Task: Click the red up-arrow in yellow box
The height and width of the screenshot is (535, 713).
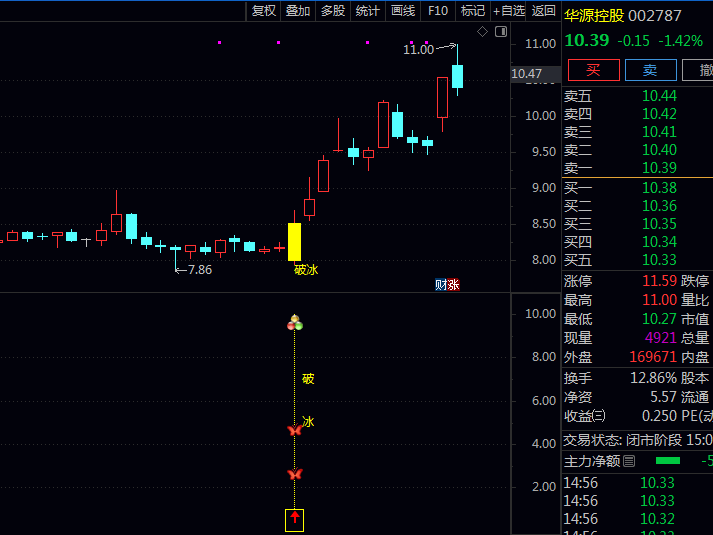Action: tap(295, 520)
